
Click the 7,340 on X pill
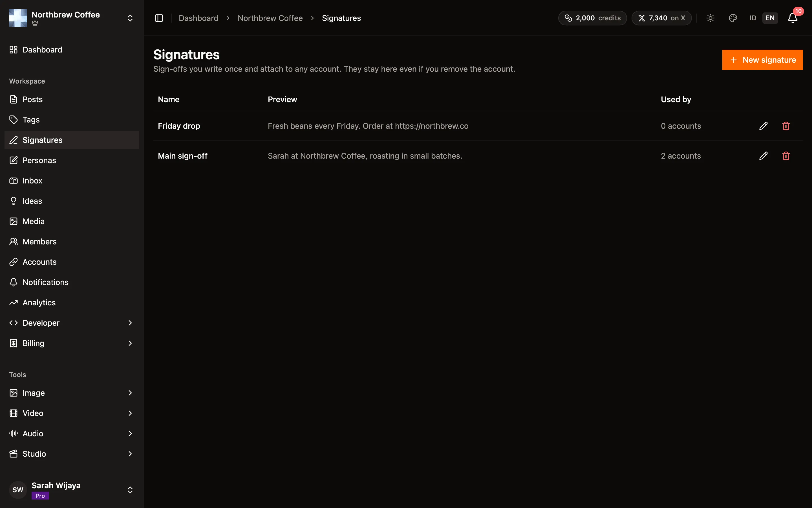661,18
